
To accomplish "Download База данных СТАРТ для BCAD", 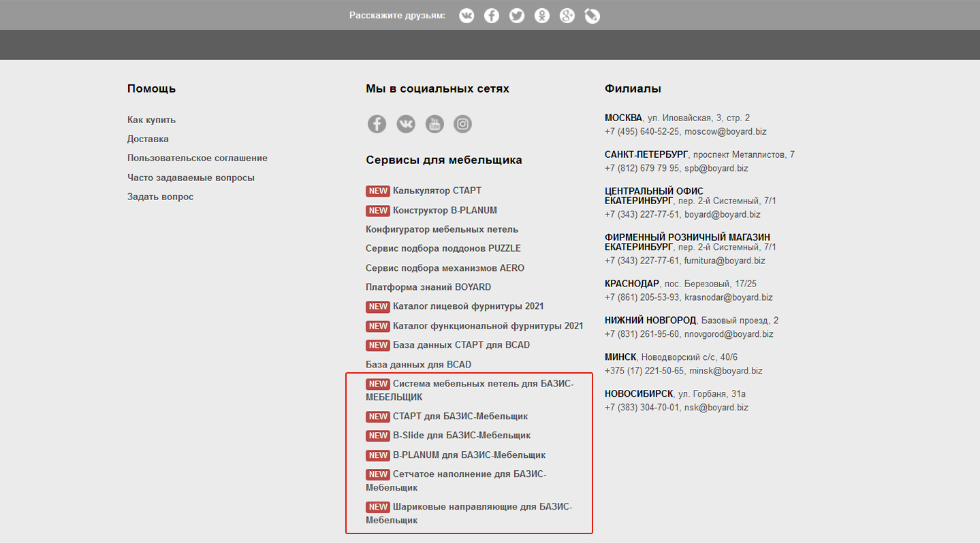I will pyautogui.click(x=461, y=345).
